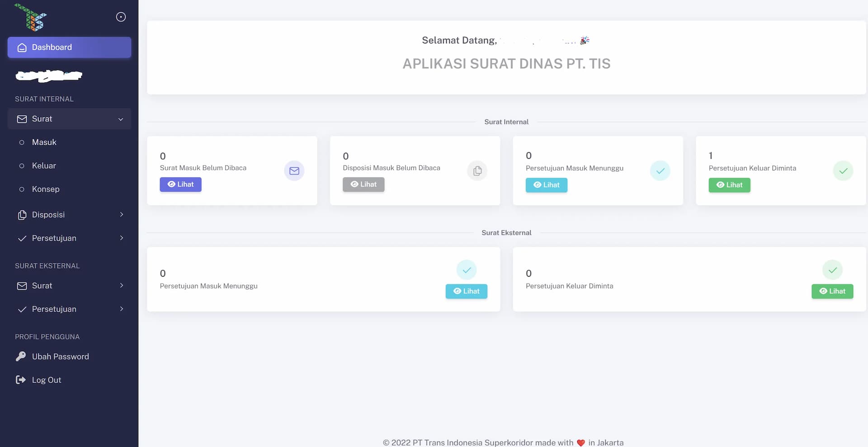The image size is (868, 447).
Task: Click the checkmark icon of external Persetujuan
Action: pyautogui.click(x=22, y=309)
